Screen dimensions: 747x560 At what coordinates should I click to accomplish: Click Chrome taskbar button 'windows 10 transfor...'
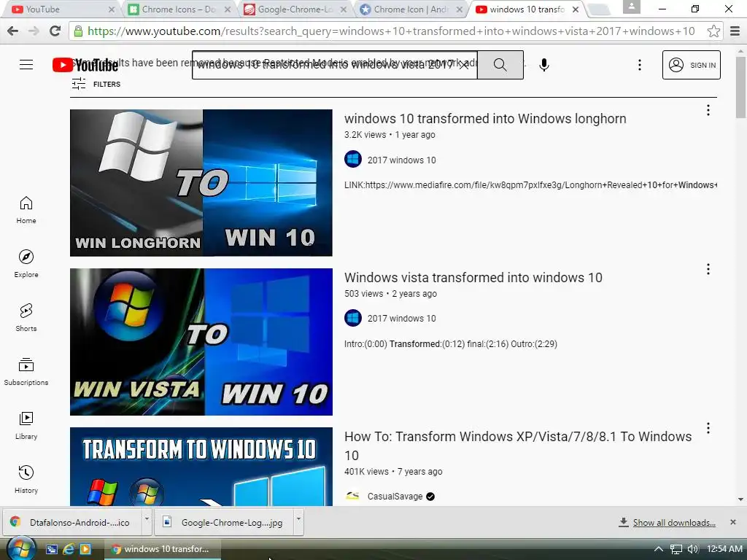click(x=162, y=549)
